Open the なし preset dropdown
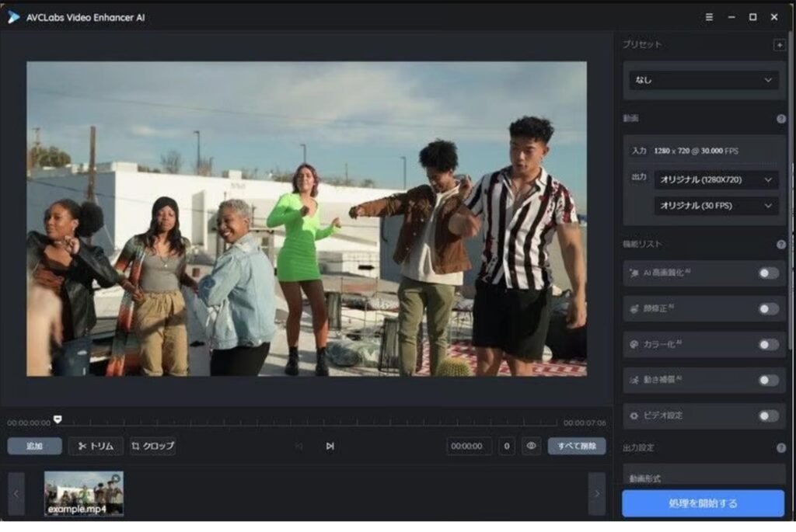This screenshot has height=532, width=796. tap(702, 80)
